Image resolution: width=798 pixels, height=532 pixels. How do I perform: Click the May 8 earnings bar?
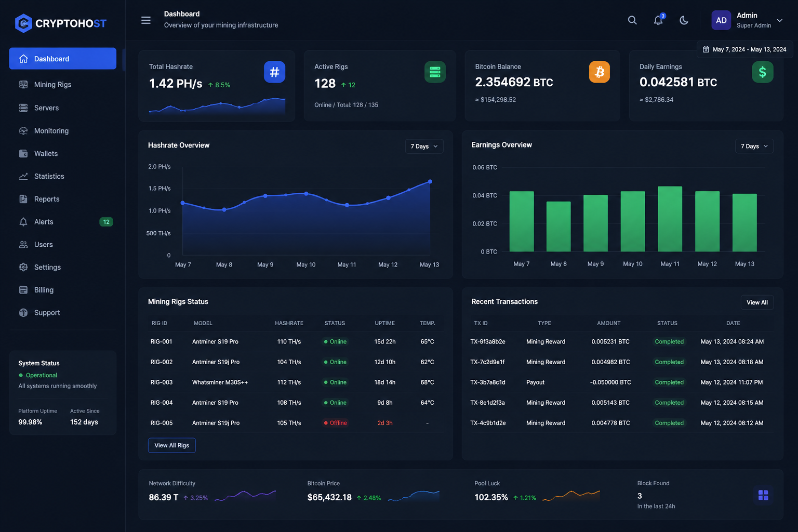tap(558, 227)
